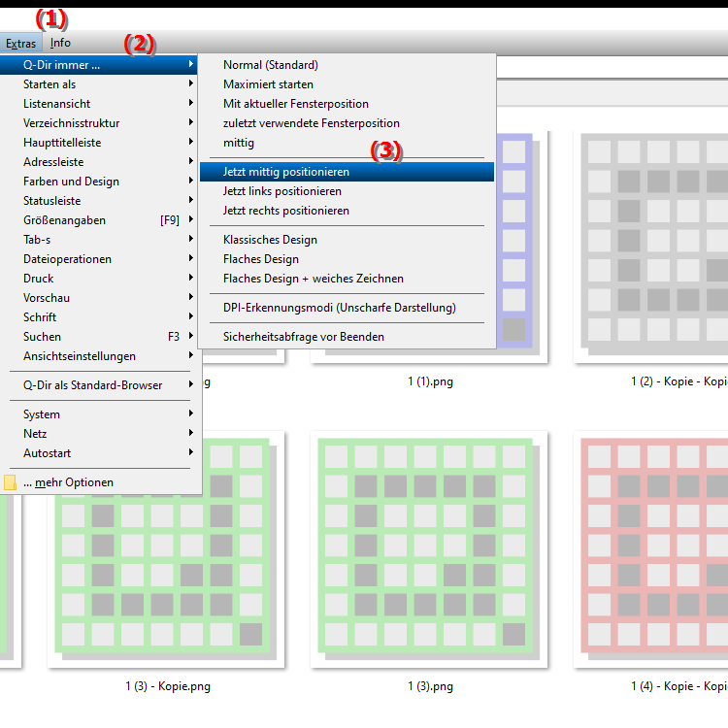
Task: Choose Jetzt rechts positionieren
Action: [x=285, y=211]
